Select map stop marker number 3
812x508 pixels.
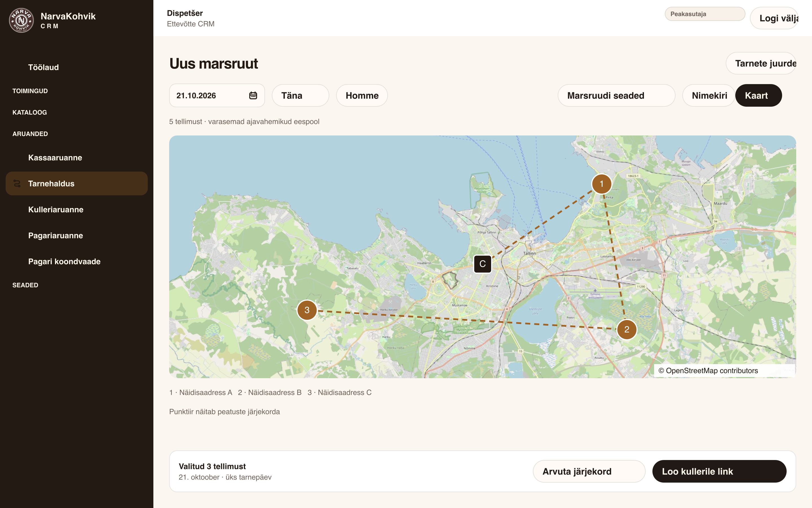tap(307, 310)
